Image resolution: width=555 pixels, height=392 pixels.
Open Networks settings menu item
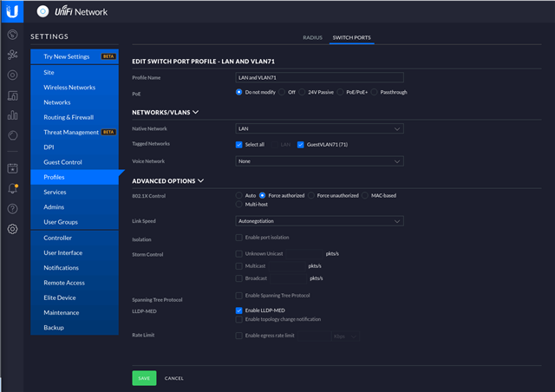pos(75,102)
